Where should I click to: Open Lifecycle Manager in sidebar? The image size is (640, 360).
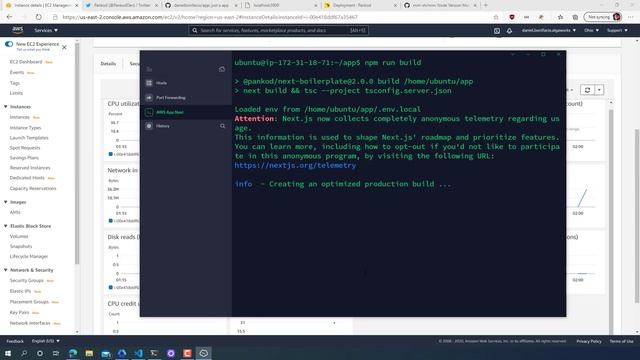coord(29,256)
